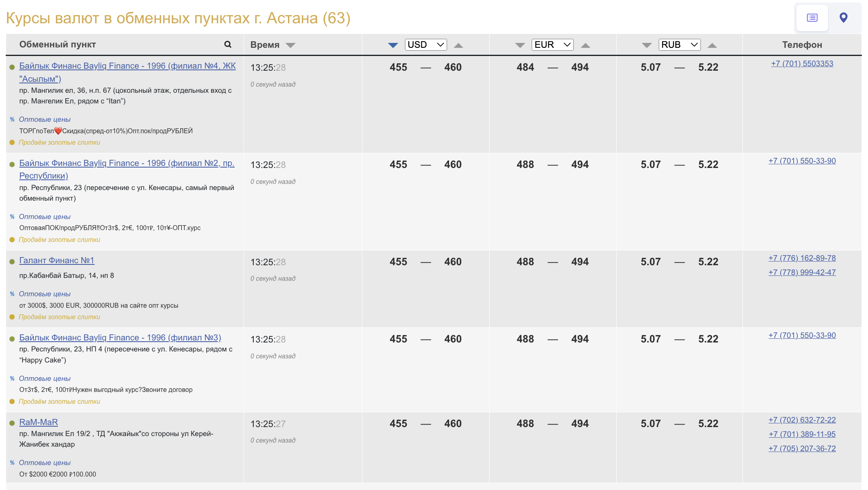Image resolution: width=868 pixels, height=490 pixels.
Task: Switch to map view pin icon
Action: (843, 18)
